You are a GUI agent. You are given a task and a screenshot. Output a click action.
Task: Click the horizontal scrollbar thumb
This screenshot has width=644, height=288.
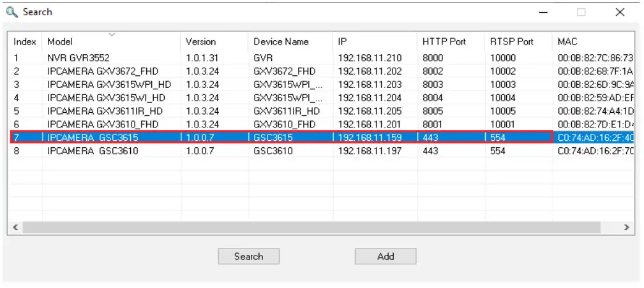311,227
